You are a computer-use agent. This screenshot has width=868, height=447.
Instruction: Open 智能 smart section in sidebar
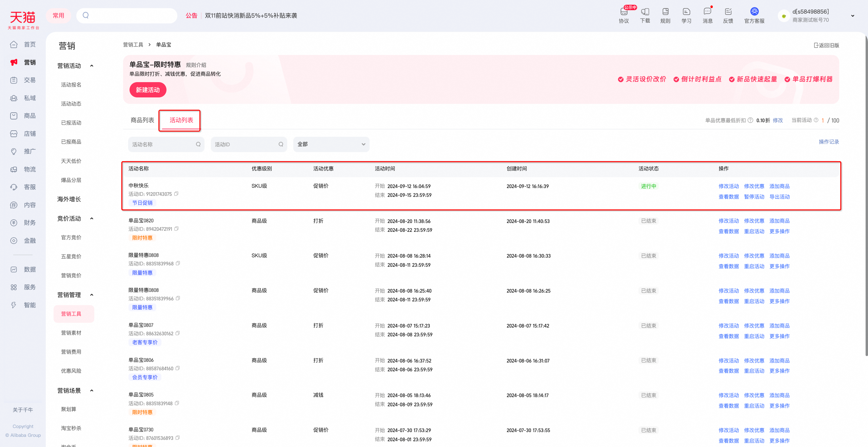tap(23, 305)
